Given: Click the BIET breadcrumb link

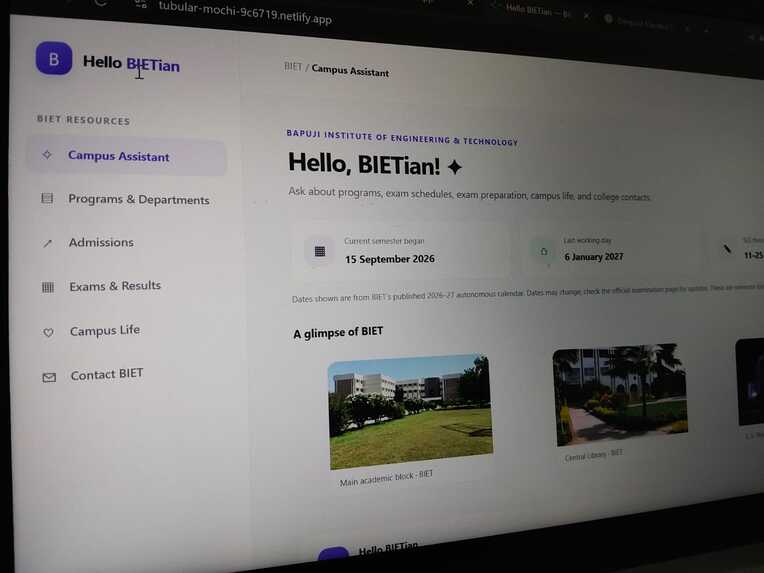Looking at the screenshot, I should 293,66.
